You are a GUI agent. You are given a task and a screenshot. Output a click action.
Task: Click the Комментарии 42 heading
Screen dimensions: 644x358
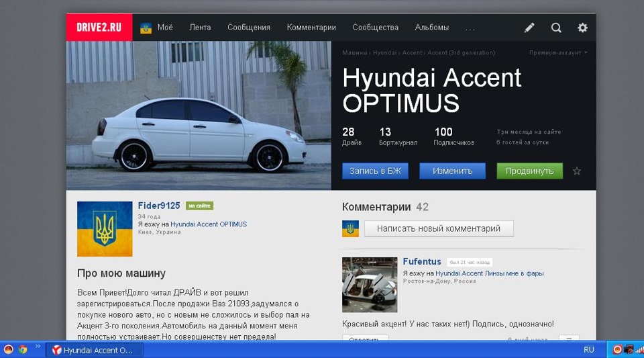click(385, 207)
